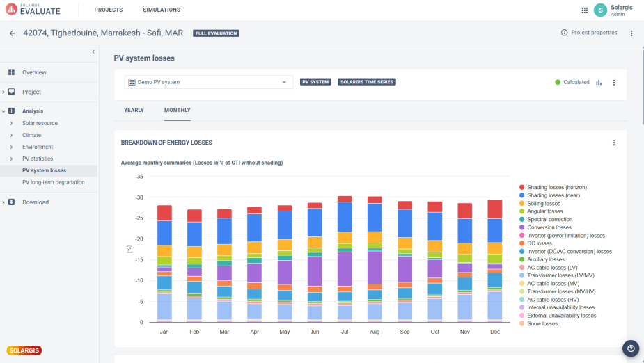Image resolution: width=644 pixels, height=363 pixels.
Task: Switch to the Yearly tab
Action: coord(134,110)
